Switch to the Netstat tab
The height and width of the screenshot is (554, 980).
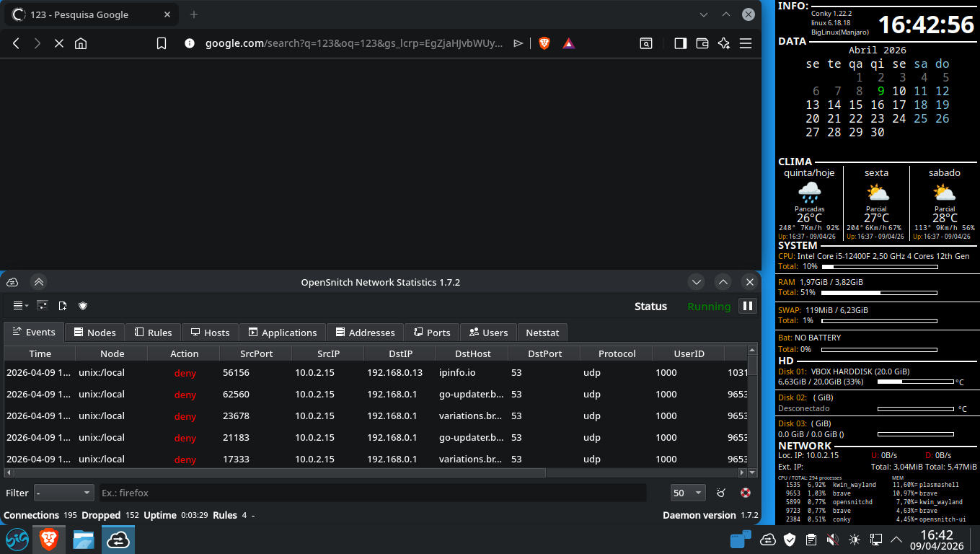point(542,333)
